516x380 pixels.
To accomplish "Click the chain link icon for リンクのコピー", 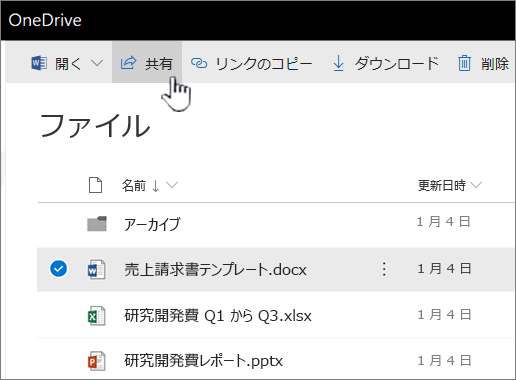I will pyautogui.click(x=199, y=63).
